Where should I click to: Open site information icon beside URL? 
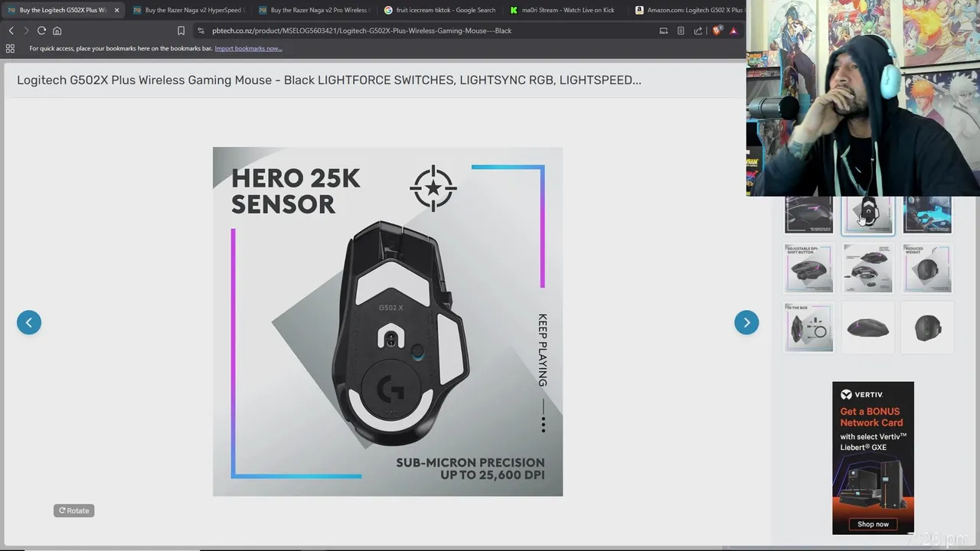201,31
